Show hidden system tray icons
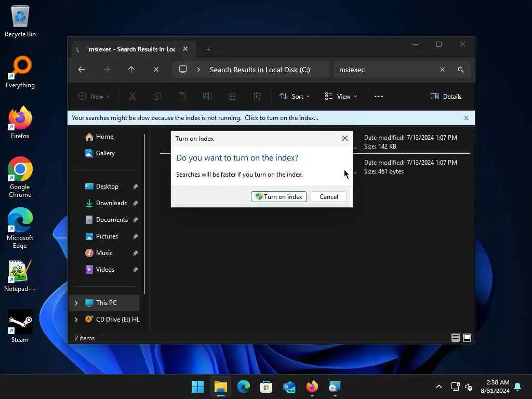This screenshot has width=532, height=399. click(438, 387)
